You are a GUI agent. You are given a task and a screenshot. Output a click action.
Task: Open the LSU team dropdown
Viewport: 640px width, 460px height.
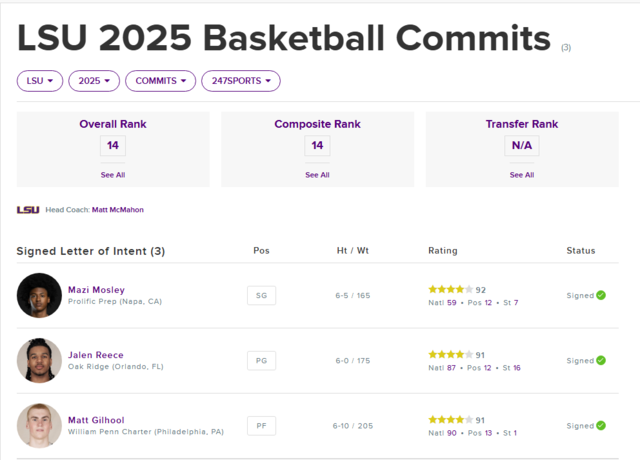[x=40, y=81]
